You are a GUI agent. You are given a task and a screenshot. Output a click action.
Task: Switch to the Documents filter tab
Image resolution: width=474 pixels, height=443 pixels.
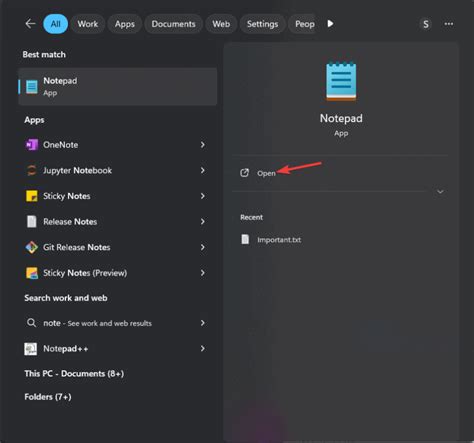coord(173,24)
